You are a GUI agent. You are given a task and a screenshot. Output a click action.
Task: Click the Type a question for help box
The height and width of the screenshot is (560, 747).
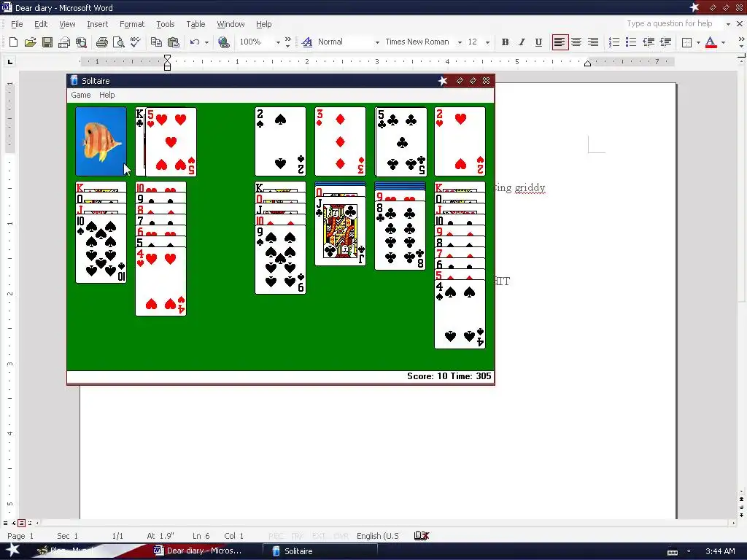[x=672, y=24]
